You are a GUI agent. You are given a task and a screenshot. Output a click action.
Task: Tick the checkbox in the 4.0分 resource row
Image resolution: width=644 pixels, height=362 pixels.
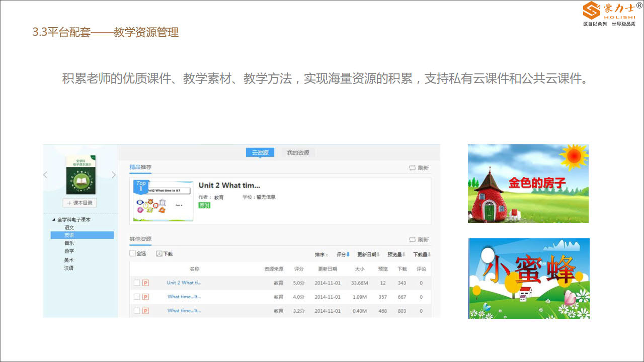pos(137,297)
